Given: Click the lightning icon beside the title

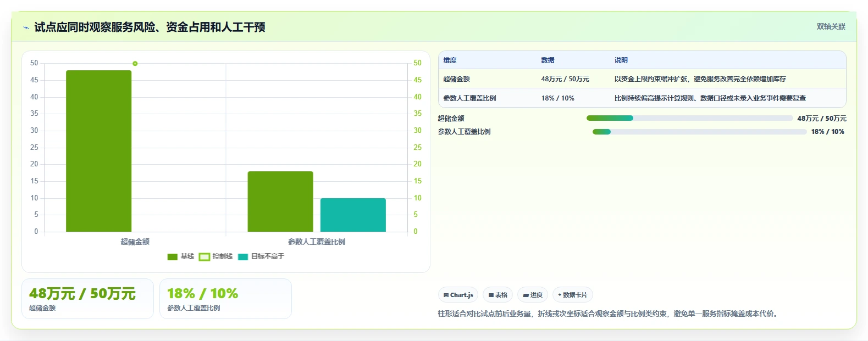Looking at the screenshot, I should point(26,27).
